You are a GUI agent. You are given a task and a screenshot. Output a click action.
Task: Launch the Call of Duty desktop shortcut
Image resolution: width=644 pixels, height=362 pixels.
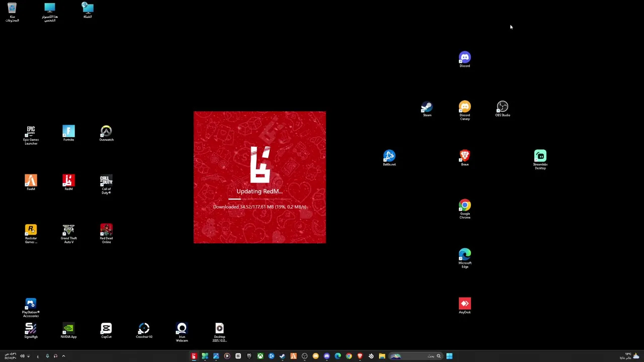coord(106,185)
